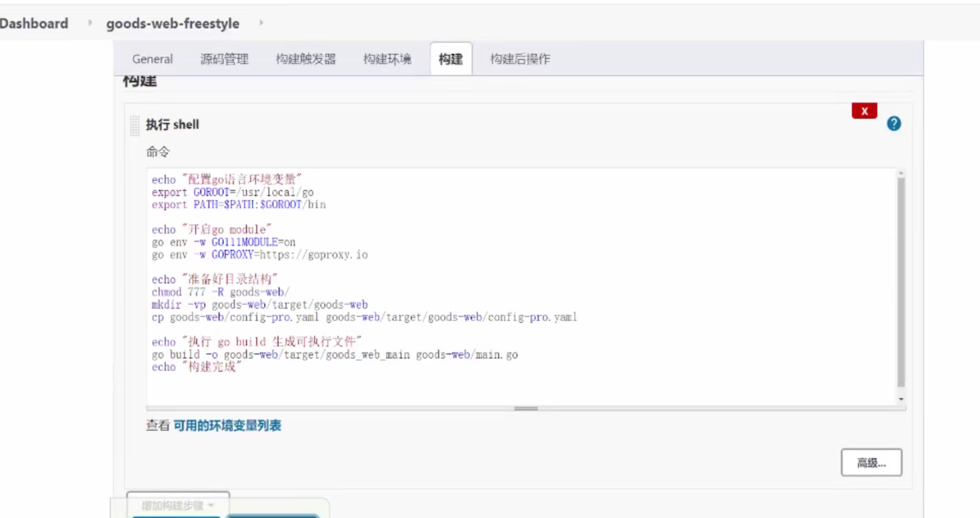Viewport: 980px width, 518px height.
Task: Click the cp goods-web/config-pro.yaml line
Action: (364, 317)
